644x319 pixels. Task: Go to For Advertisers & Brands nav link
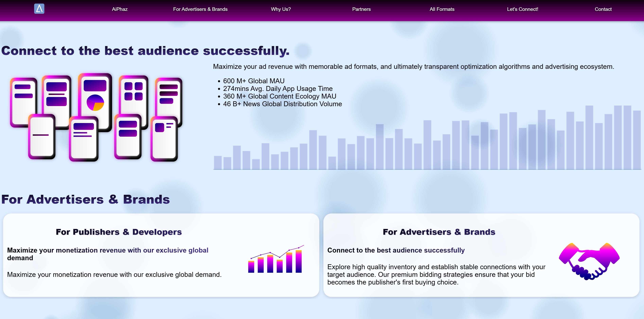coord(200,9)
